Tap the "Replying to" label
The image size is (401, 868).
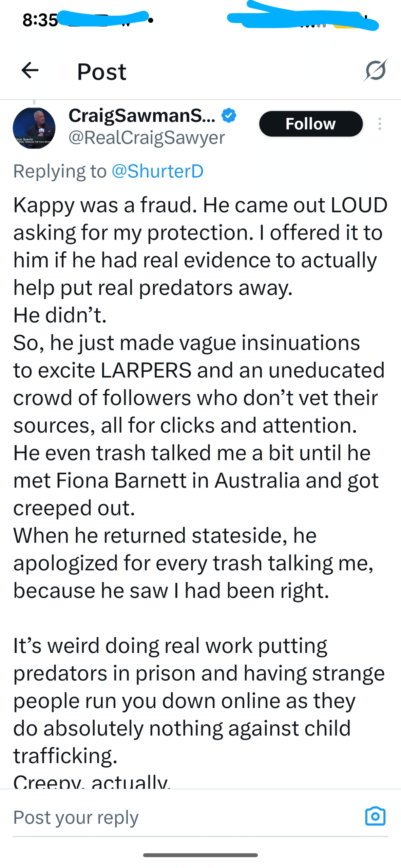[x=60, y=171]
